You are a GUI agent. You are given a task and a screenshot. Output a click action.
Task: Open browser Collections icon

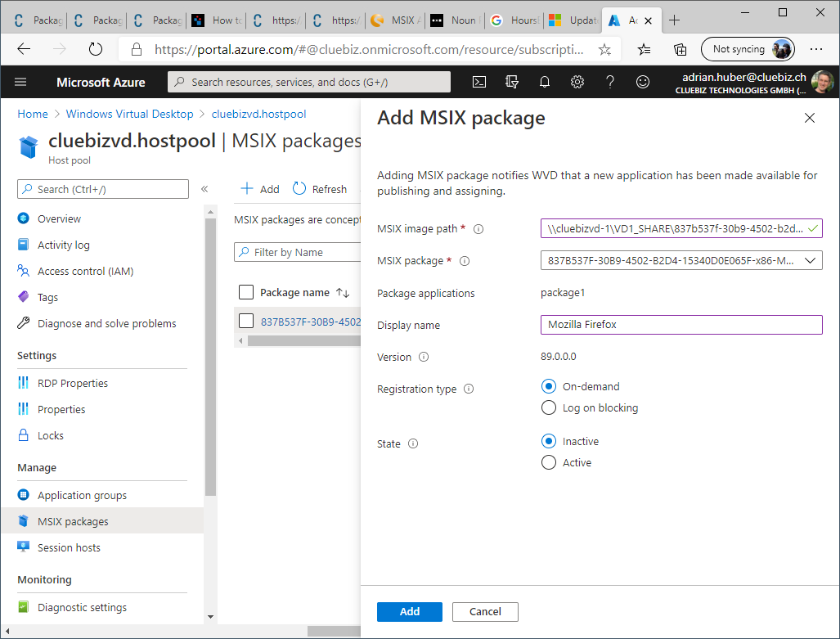(680, 50)
